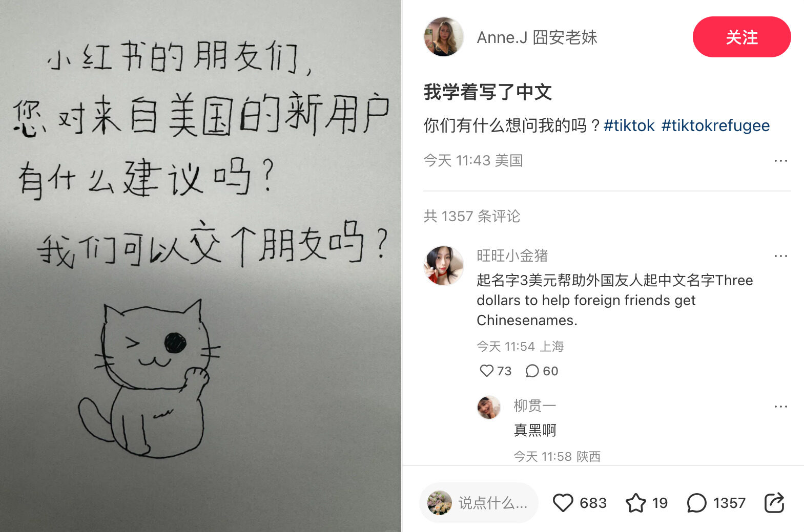The height and width of the screenshot is (532, 804).
Task: Open commenter name 柳贯一
Action: [535, 406]
